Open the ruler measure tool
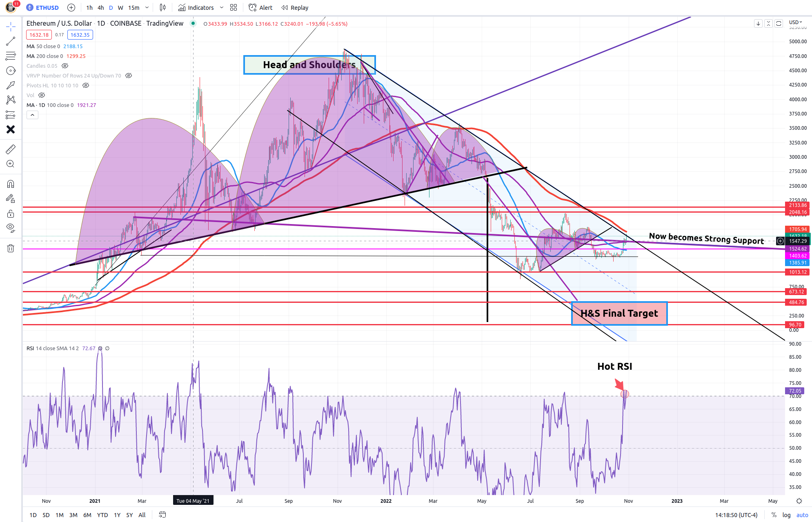The width and height of the screenshot is (812, 522). click(x=11, y=149)
